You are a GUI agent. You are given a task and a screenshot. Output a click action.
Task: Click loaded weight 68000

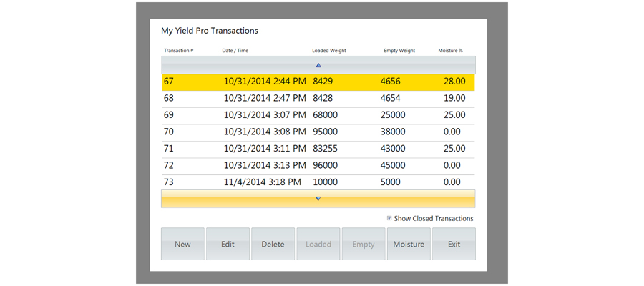coord(325,115)
